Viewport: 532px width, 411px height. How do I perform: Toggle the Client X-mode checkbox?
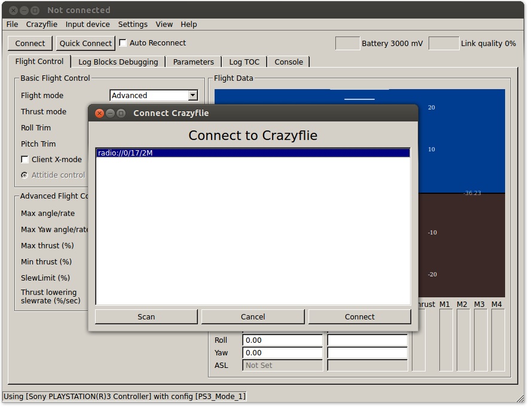pyautogui.click(x=25, y=159)
